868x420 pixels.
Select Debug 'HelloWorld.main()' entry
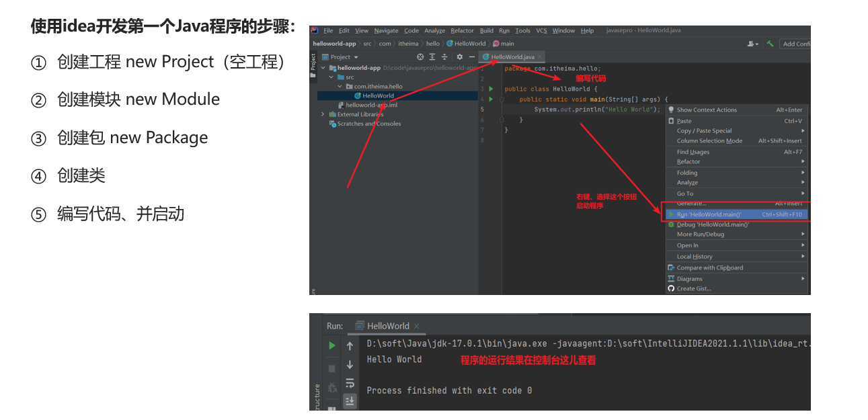(x=736, y=224)
